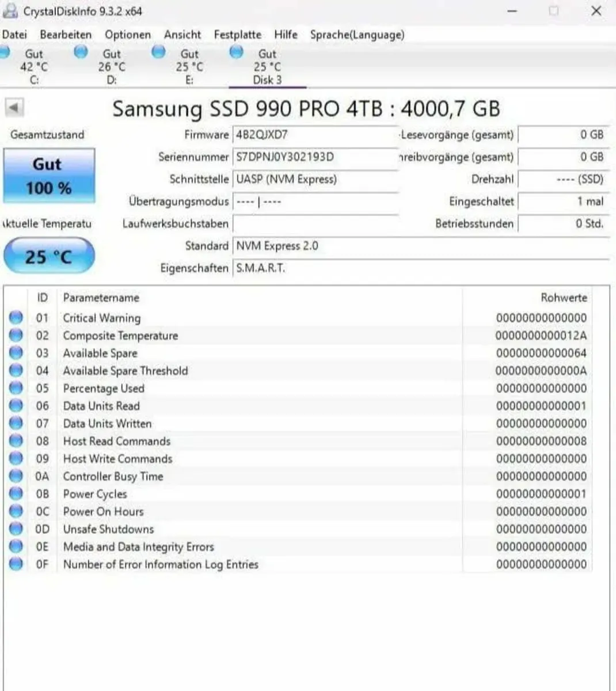Screen dimensions: 616x691
Task: Click the serial number field S7DPNJ0Y302193D
Action: (315, 157)
